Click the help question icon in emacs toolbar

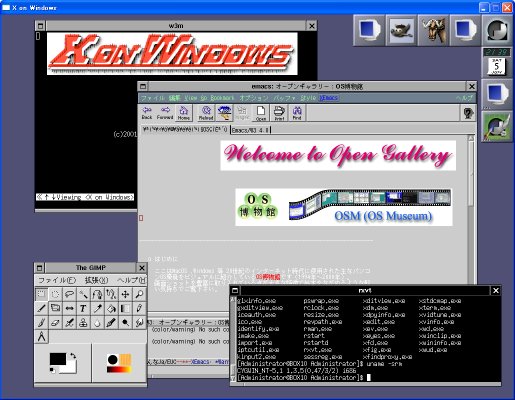468,113
